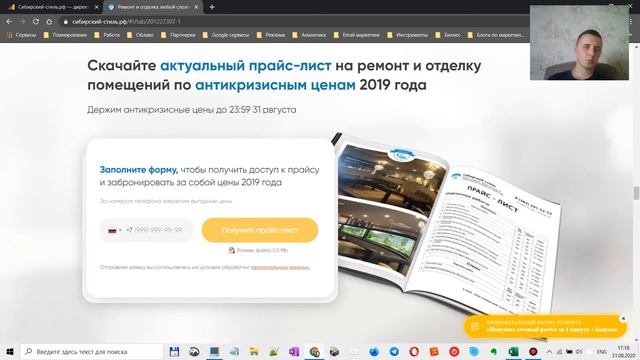Open the Блоги по маркетингу bookmarks folder
Screen dimensions: 640x360
[496, 35]
